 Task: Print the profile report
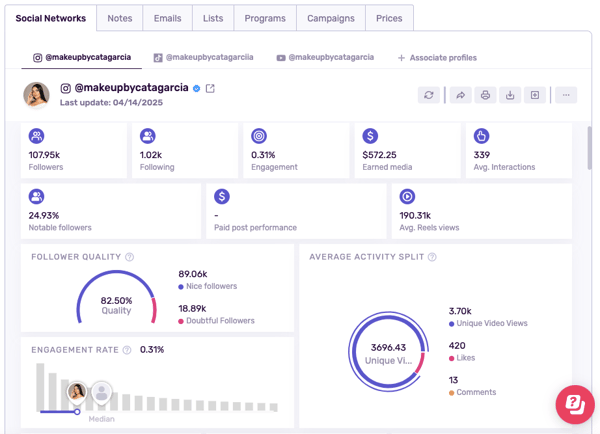pyautogui.click(x=485, y=95)
